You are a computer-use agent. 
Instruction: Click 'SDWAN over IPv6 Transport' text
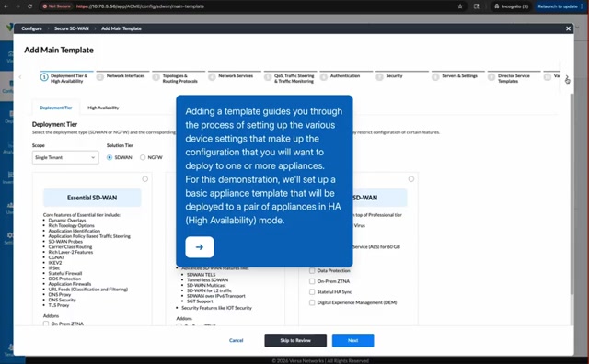pos(216,296)
